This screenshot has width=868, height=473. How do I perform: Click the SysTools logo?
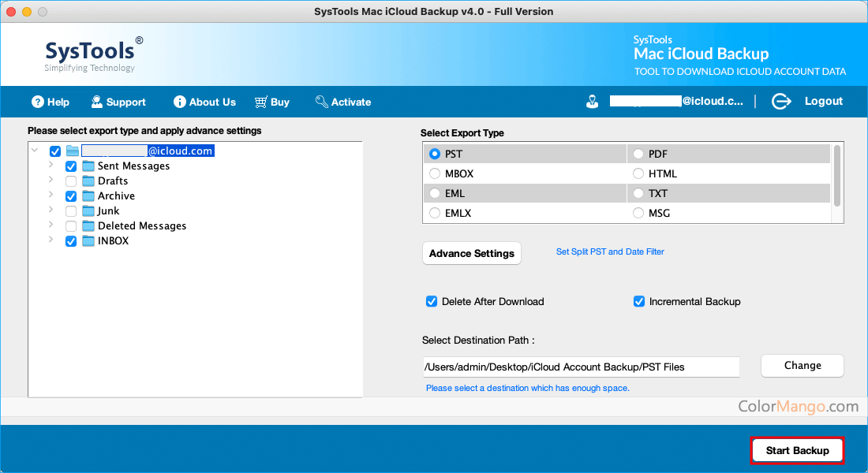94,54
